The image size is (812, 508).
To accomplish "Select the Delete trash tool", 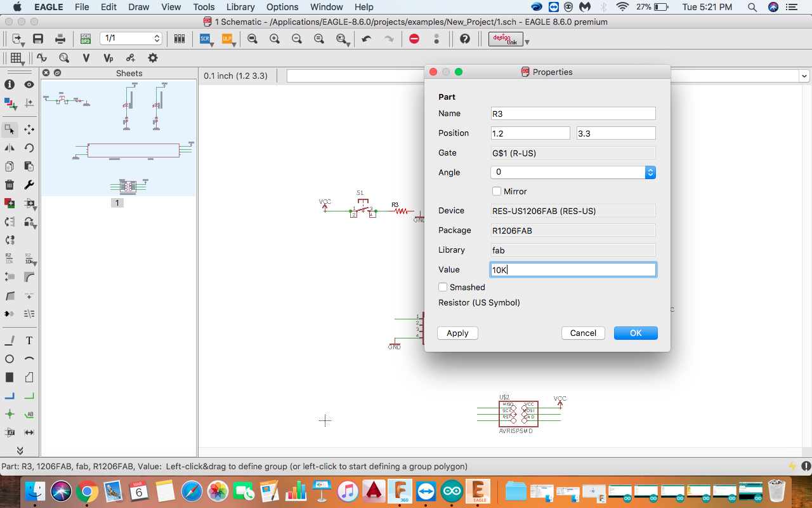I will [10, 185].
